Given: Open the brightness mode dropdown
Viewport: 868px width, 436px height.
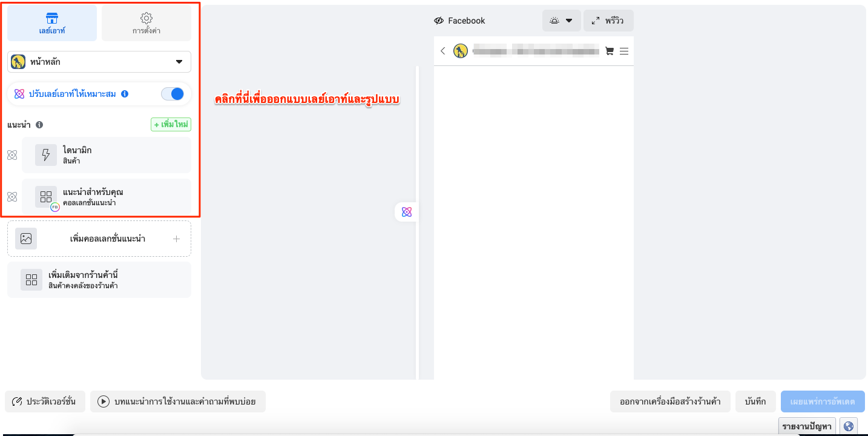Looking at the screenshot, I should 562,21.
